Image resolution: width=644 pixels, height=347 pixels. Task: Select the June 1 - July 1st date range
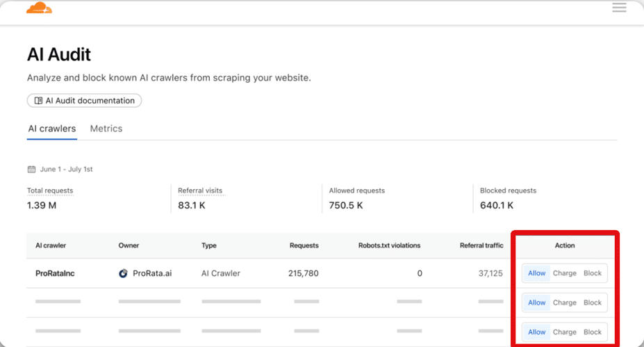(66, 169)
